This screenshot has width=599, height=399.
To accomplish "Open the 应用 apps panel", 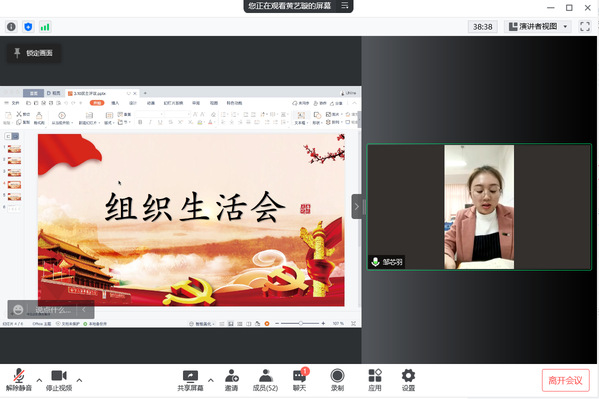I will (375, 380).
